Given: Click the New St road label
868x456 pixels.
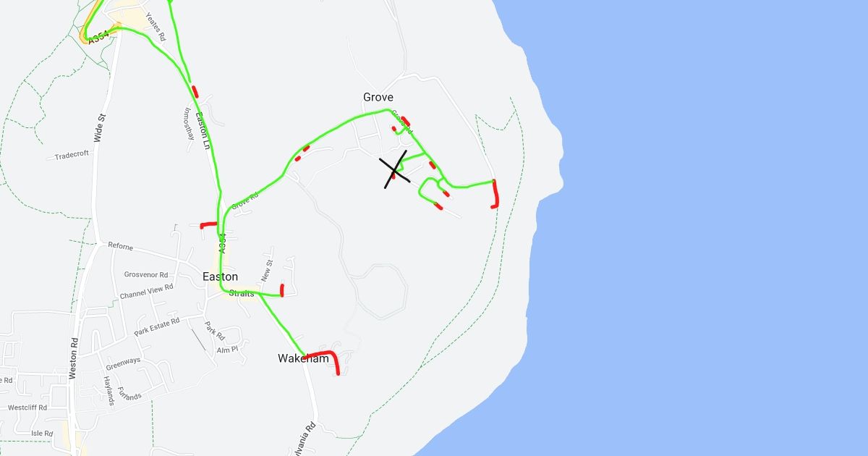Looking at the screenshot, I should tap(267, 271).
